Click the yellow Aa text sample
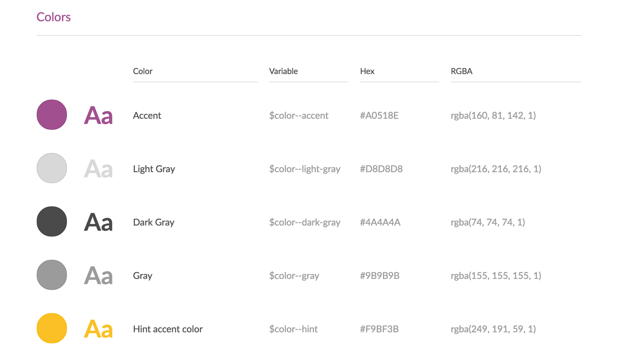This screenshot has height=364, width=642. [x=98, y=329]
